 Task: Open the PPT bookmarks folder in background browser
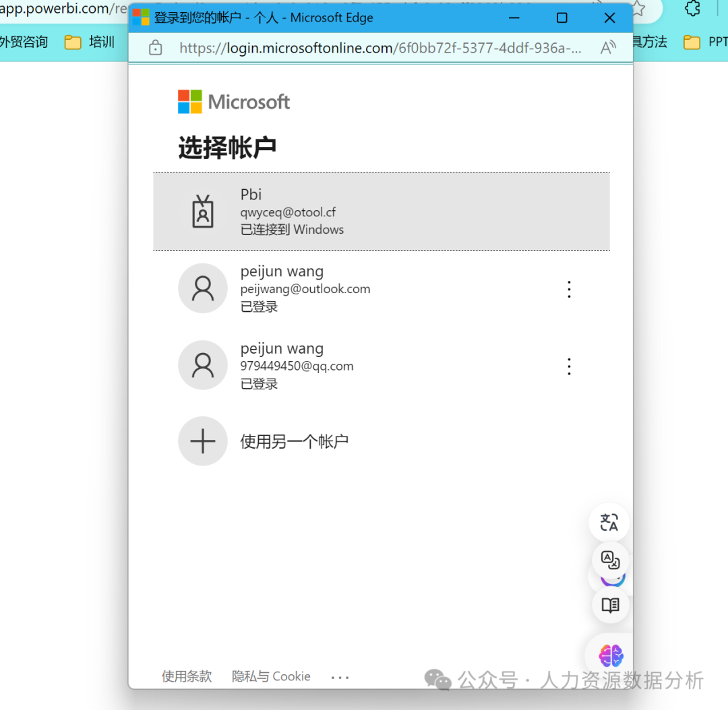coord(705,42)
